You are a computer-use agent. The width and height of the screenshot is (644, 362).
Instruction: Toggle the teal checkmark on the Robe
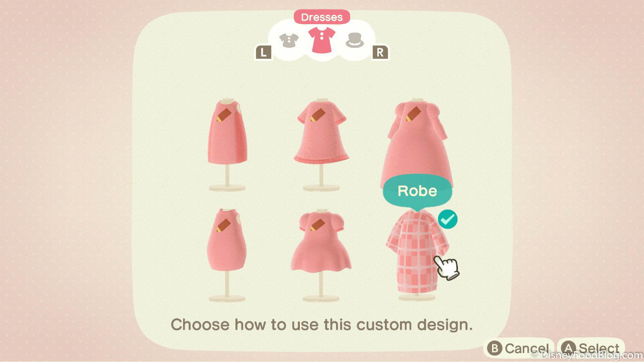coord(447,219)
